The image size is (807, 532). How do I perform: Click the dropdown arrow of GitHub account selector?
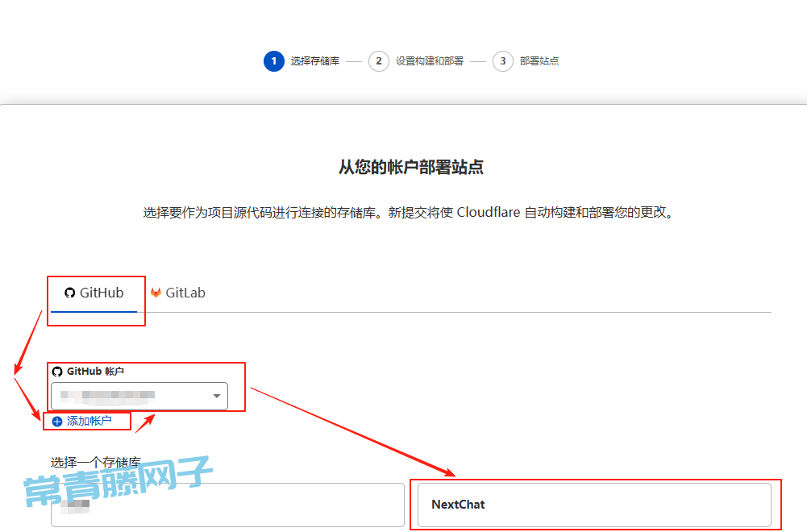point(217,396)
